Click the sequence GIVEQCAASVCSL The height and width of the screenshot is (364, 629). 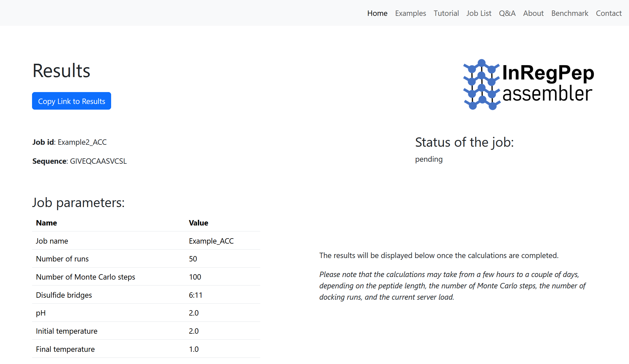pyautogui.click(x=98, y=161)
